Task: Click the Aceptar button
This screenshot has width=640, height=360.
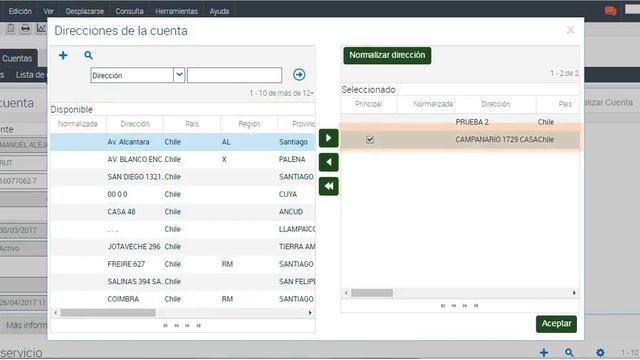Action: (556, 324)
